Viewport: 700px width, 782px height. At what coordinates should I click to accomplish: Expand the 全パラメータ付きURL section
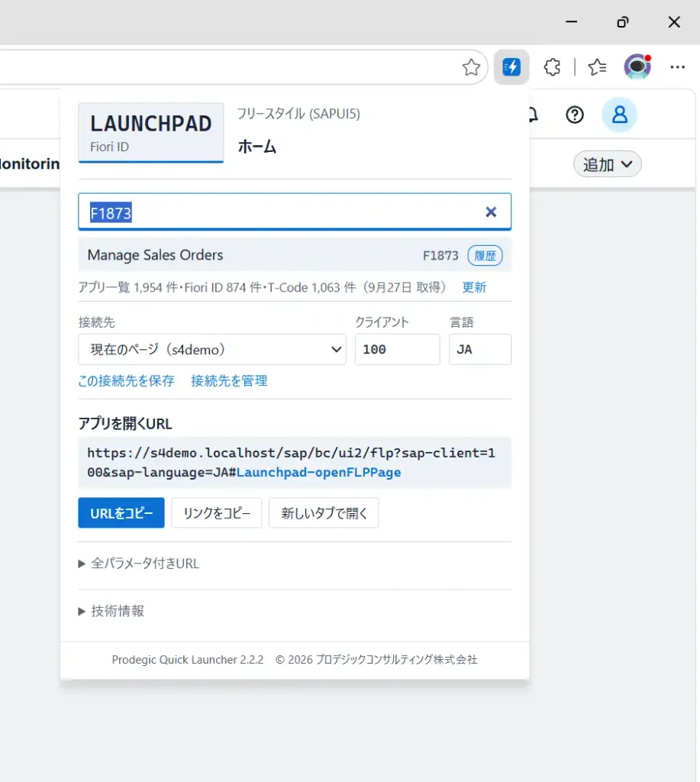pos(139,564)
